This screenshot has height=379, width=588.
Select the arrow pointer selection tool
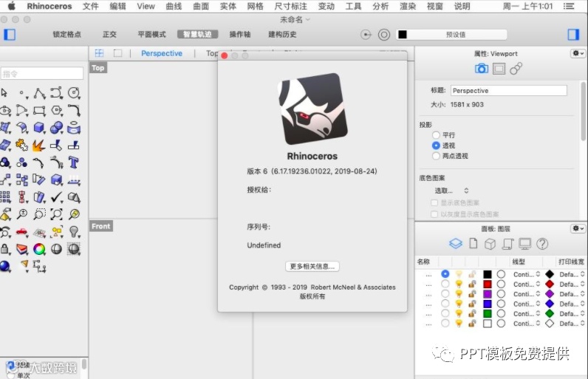[4, 92]
